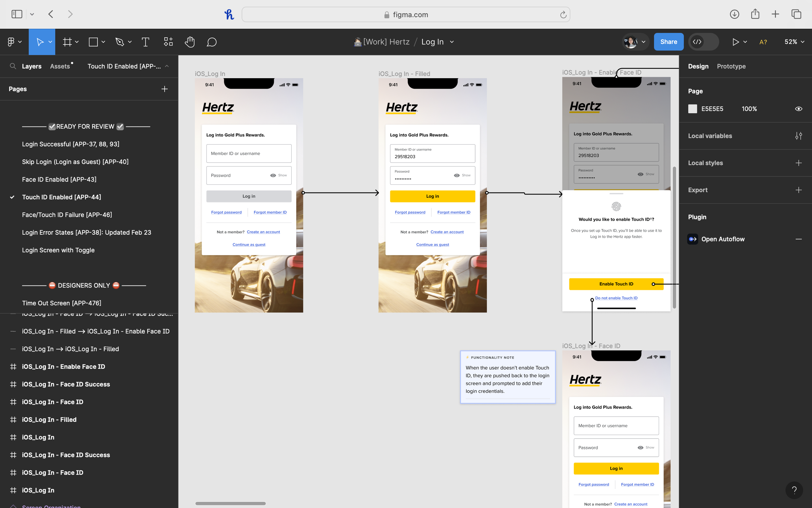Click the E5E5E5 page color swatch
The height and width of the screenshot is (508, 812).
pos(692,109)
